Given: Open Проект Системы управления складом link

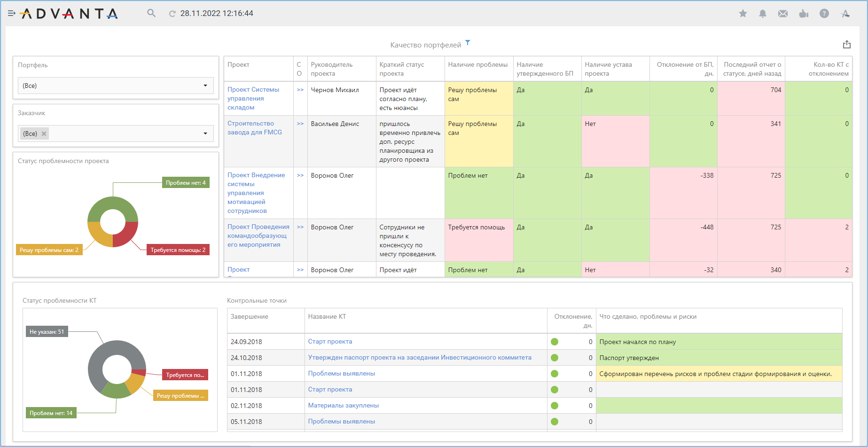Looking at the screenshot, I should click(x=253, y=98).
